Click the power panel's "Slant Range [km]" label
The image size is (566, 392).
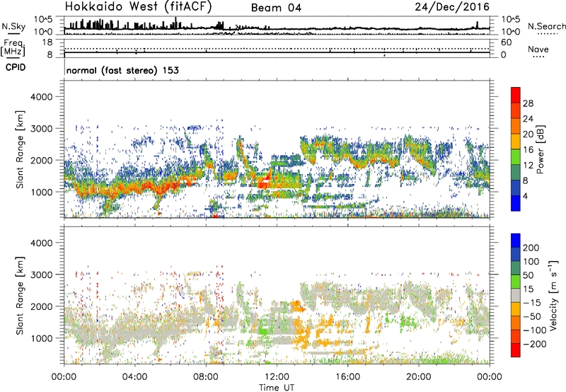[x=20, y=149]
